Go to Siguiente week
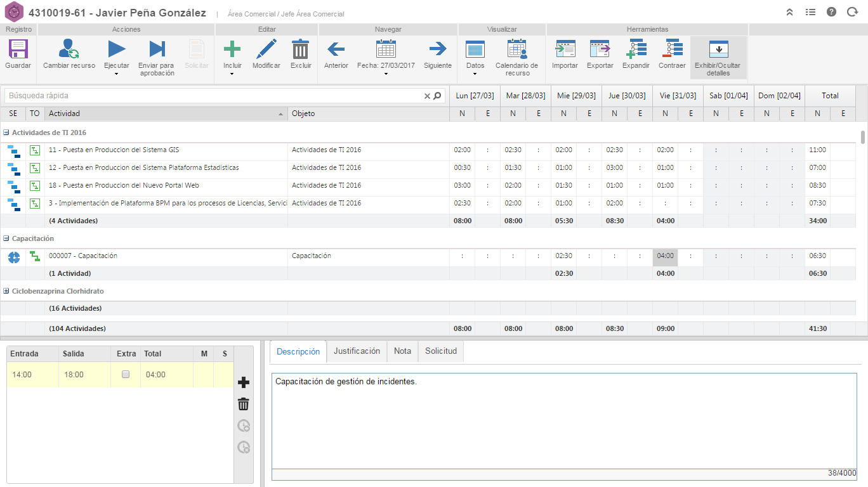The image size is (868, 487). [x=437, y=49]
